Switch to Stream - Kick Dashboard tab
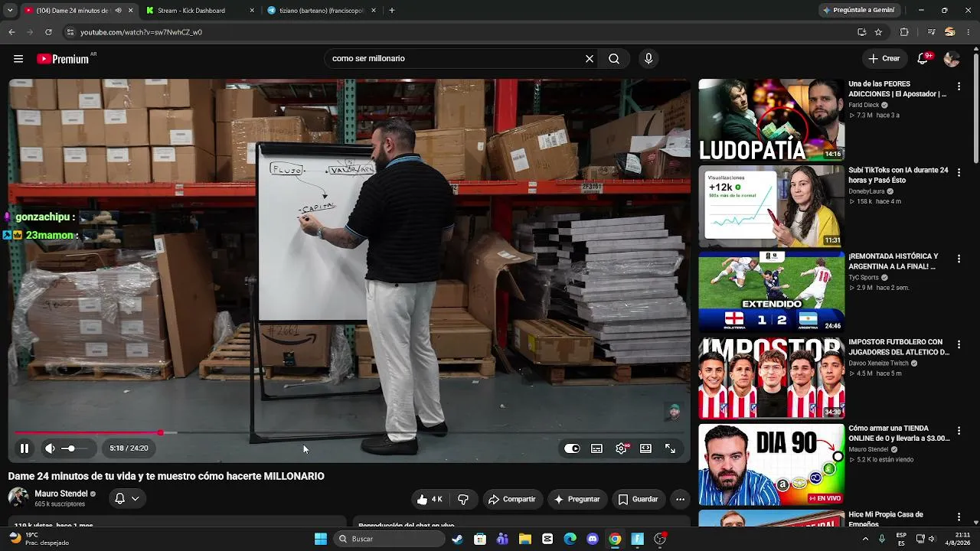 coord(199,11)
